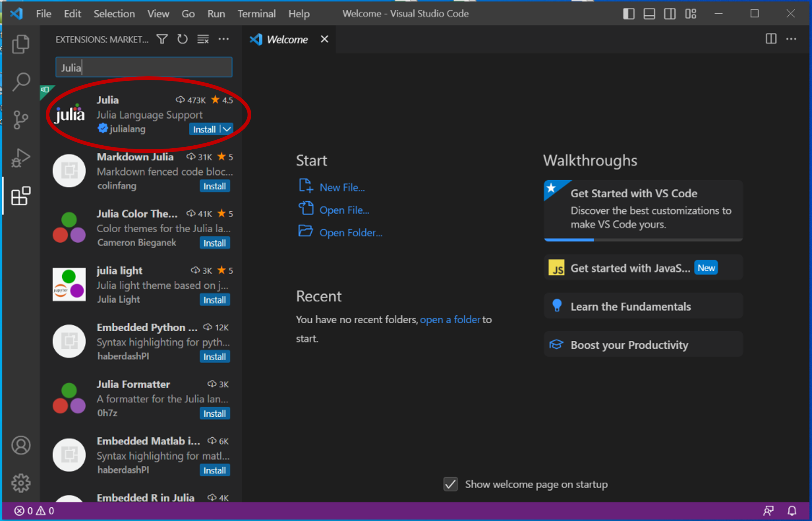Open notifications bell in status bar
This screenshot has height=521, width=812.
[792, 511]
